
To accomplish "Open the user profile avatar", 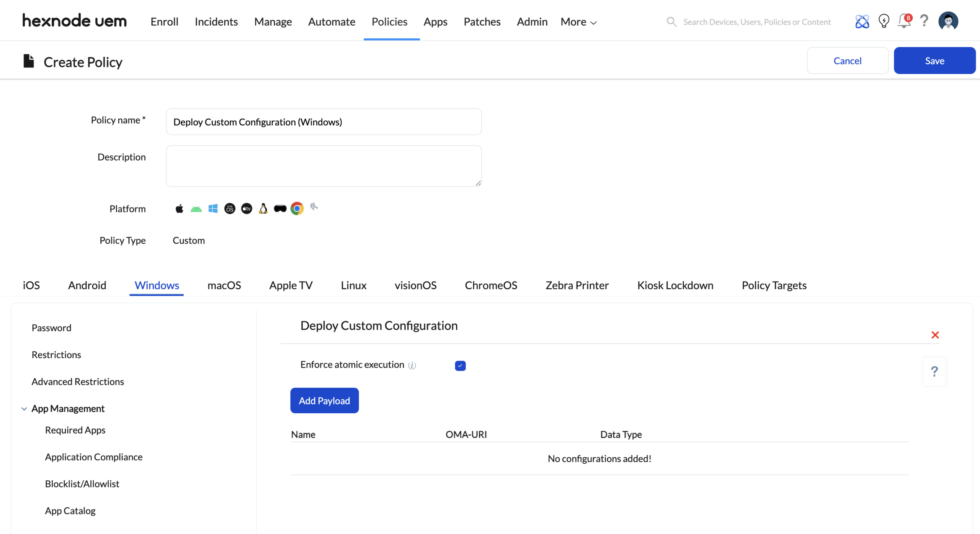I will pos(948,21).
